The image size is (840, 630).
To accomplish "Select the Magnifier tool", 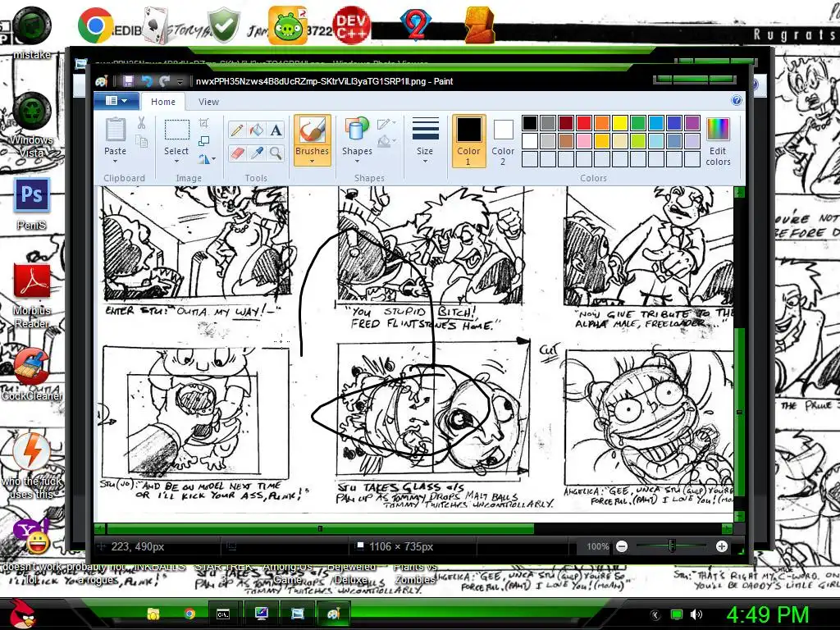I will pos(276,153).
